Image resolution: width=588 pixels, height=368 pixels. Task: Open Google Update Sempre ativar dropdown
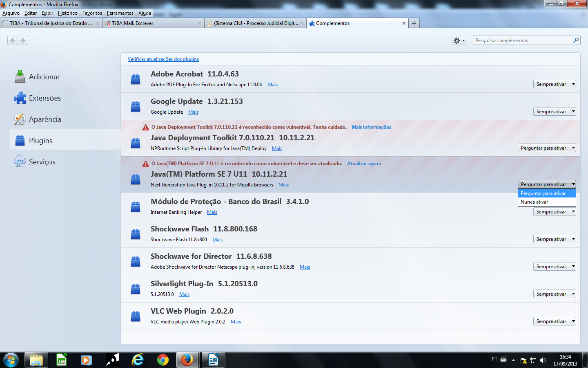(555, 112)
